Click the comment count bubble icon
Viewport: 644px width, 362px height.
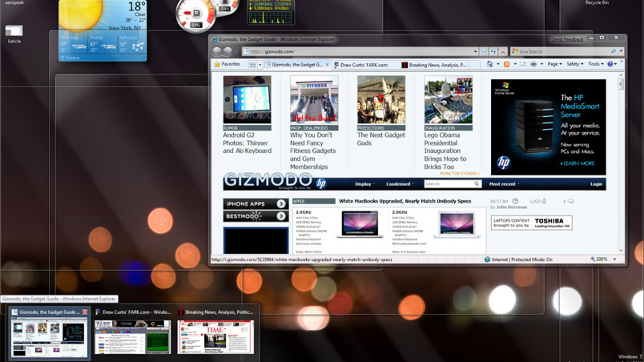(x=570, y=201)
